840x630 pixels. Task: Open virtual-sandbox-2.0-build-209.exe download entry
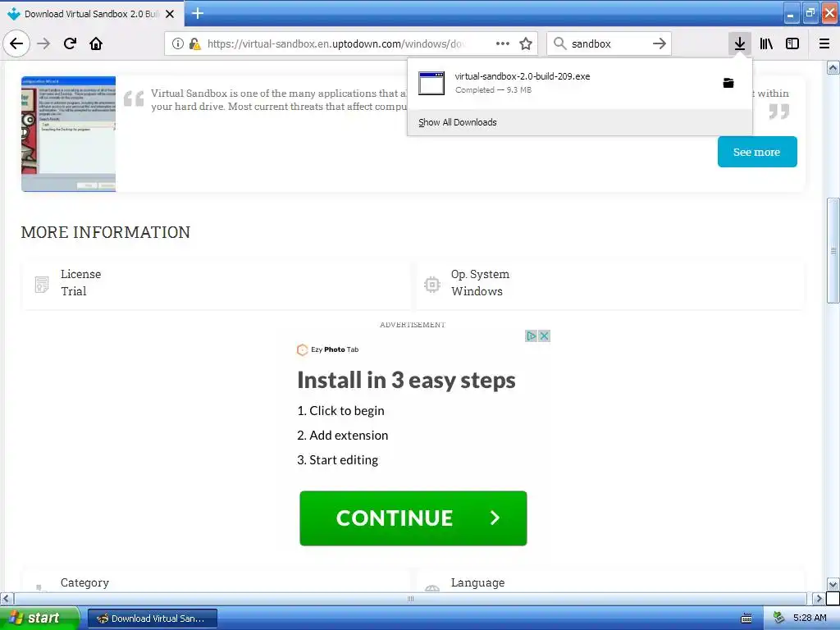click(580, 83)
